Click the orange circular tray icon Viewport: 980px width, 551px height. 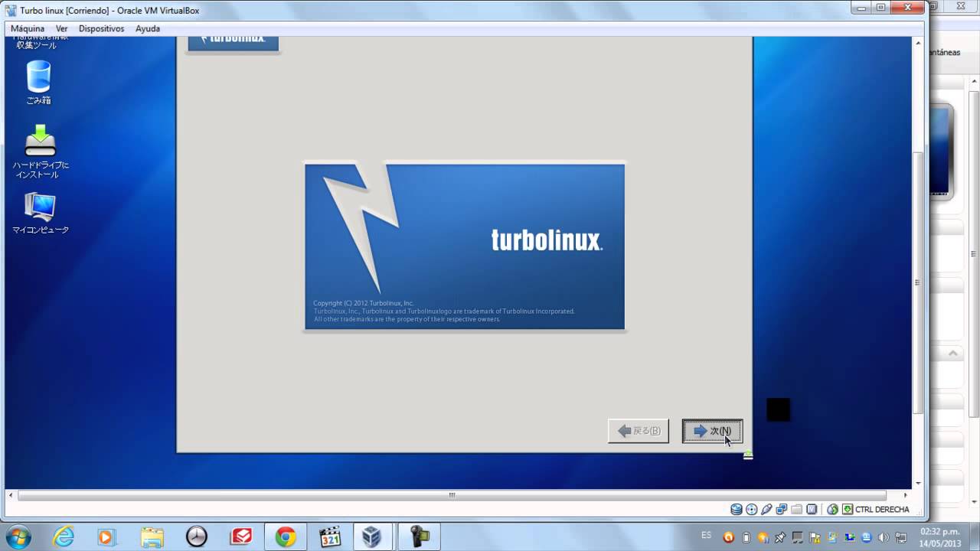[729, 538]
